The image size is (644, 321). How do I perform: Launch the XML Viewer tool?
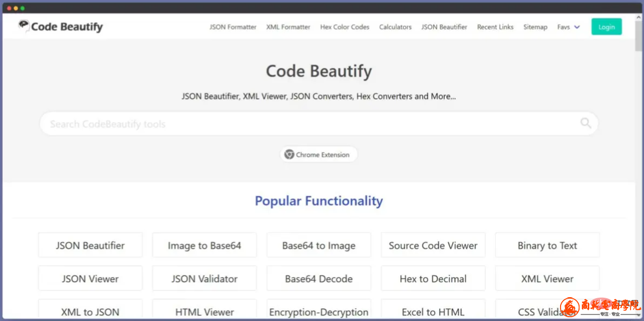[x=548, y=279]
